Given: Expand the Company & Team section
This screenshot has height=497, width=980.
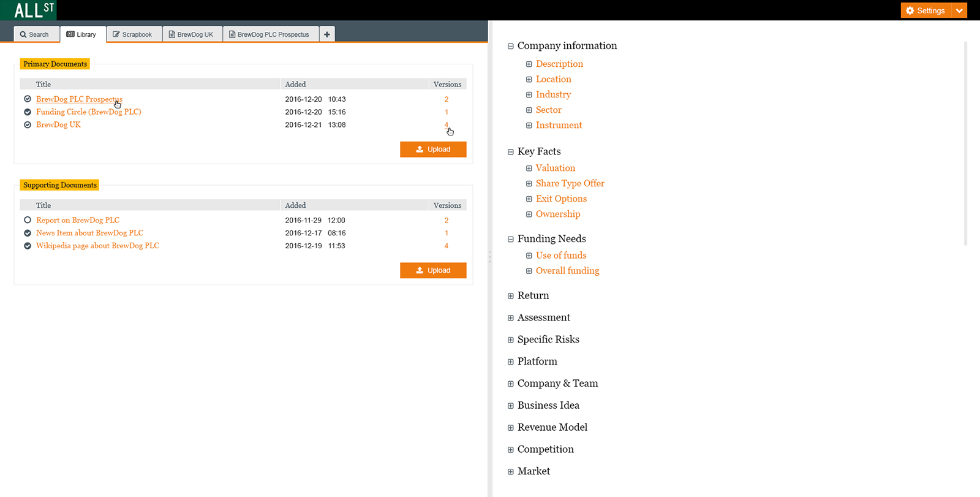Looking at the screenshot, I should click(511, 384).
